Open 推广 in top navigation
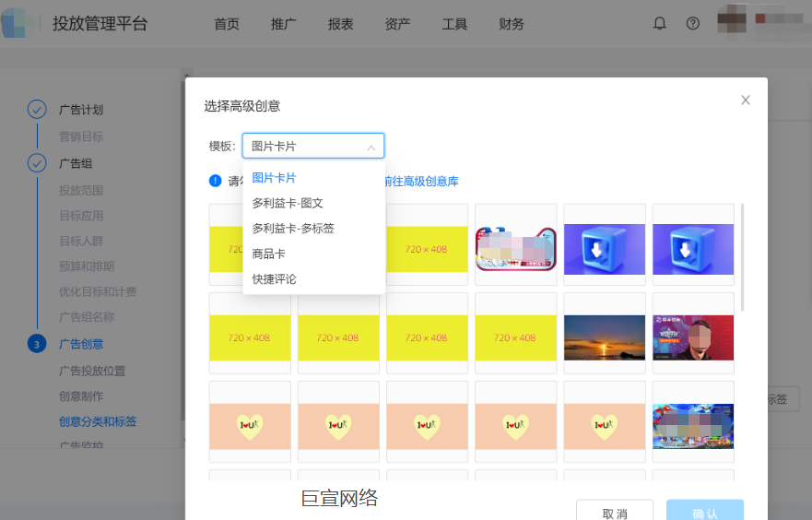812x520 pixels. tap(284, 24)
